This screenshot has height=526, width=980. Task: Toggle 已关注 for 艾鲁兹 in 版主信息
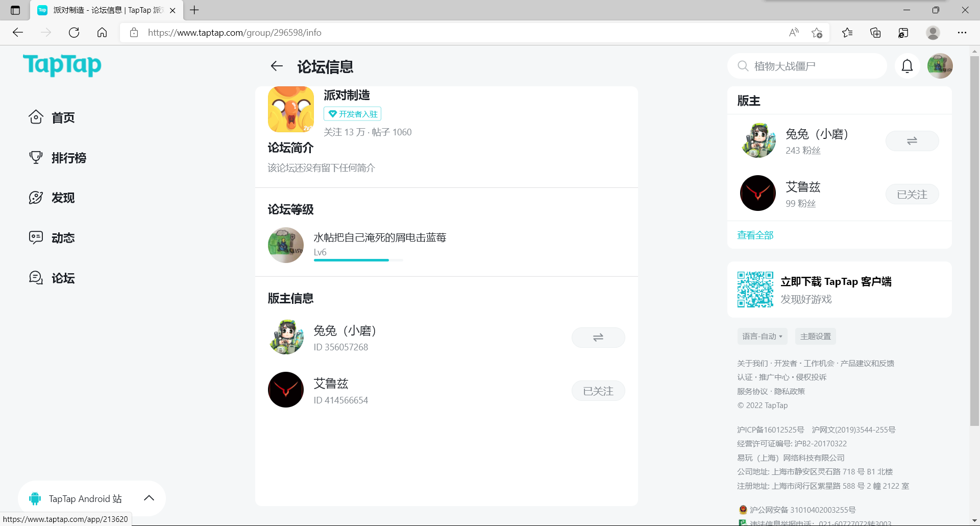(x=598, y=391)
